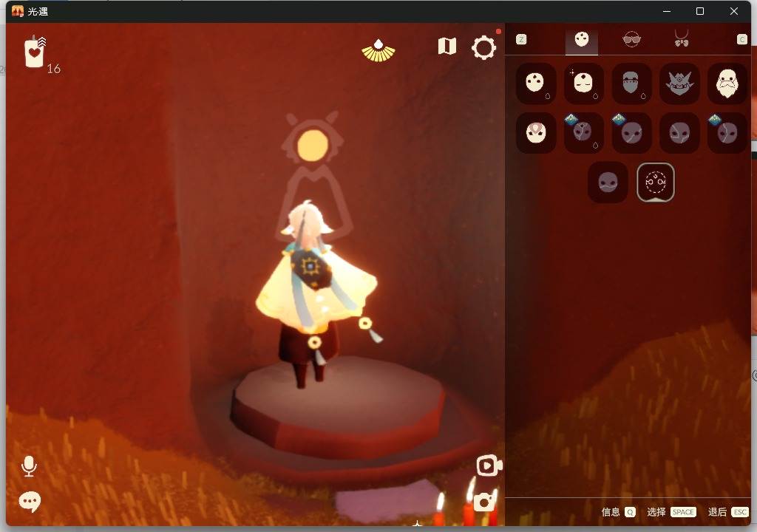757x532 pixels.
Task: Open the folded map icon
Action: [447, 47]
